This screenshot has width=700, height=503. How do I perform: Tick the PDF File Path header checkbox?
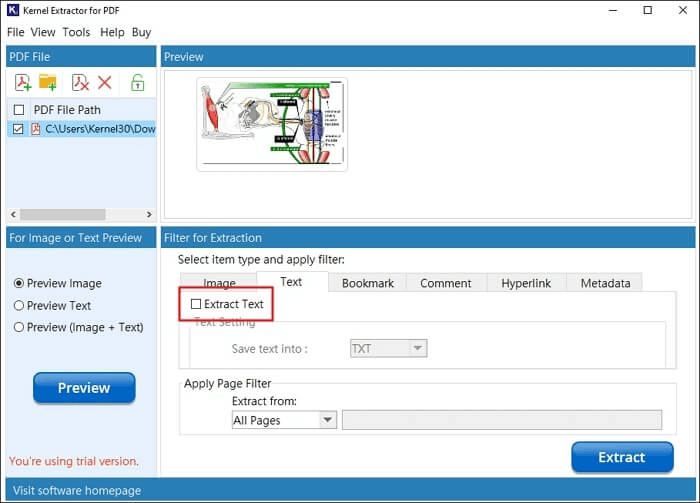19,110
